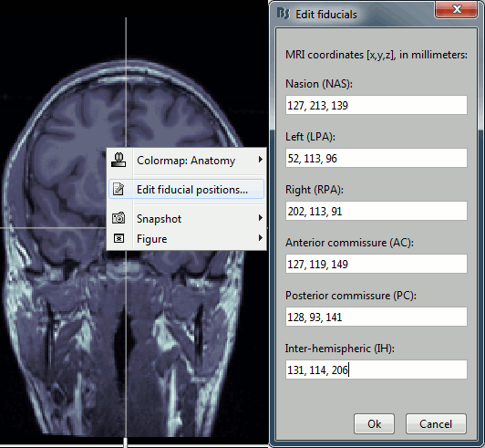Click the 'Anterior commissure (AC):' label
This screenshot has width=485, height=448.
[349, 243]
